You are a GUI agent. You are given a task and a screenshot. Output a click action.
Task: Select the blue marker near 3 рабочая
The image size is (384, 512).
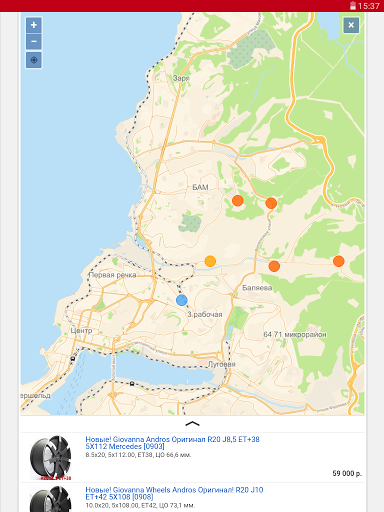(x=182, y=300)
